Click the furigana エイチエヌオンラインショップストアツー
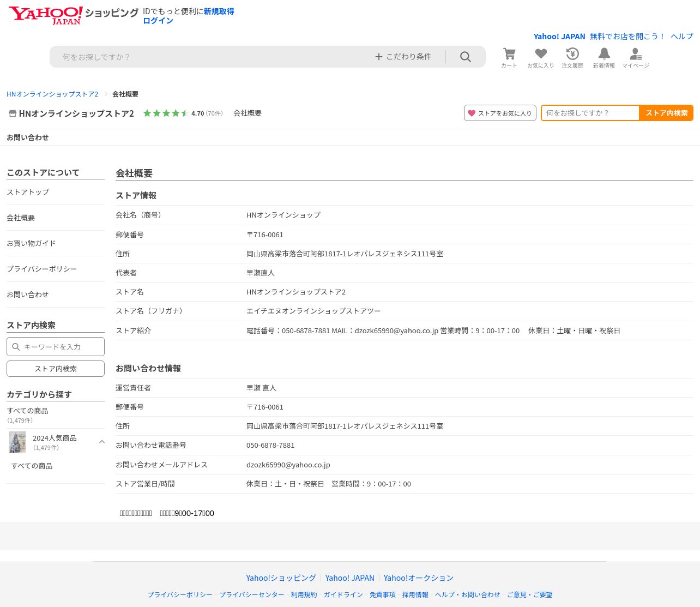Screen dimensions: 700x607 [313, 311]
